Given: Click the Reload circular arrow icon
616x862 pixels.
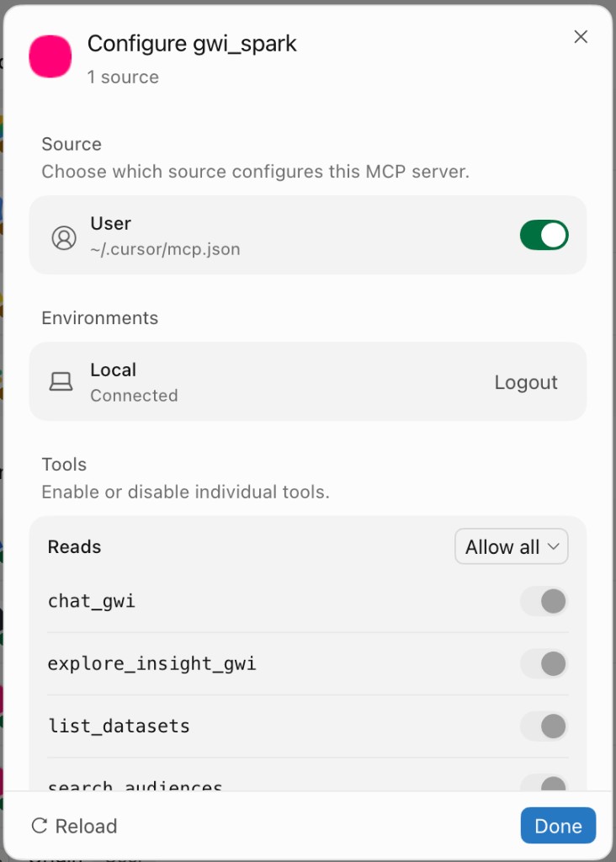Looking at the screenshot, I should tap(40, 825).
